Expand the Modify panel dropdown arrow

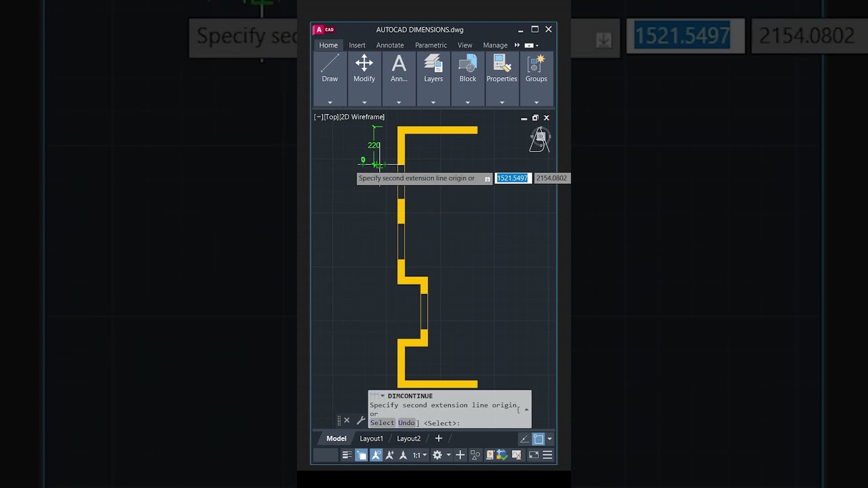pos(364,103)
